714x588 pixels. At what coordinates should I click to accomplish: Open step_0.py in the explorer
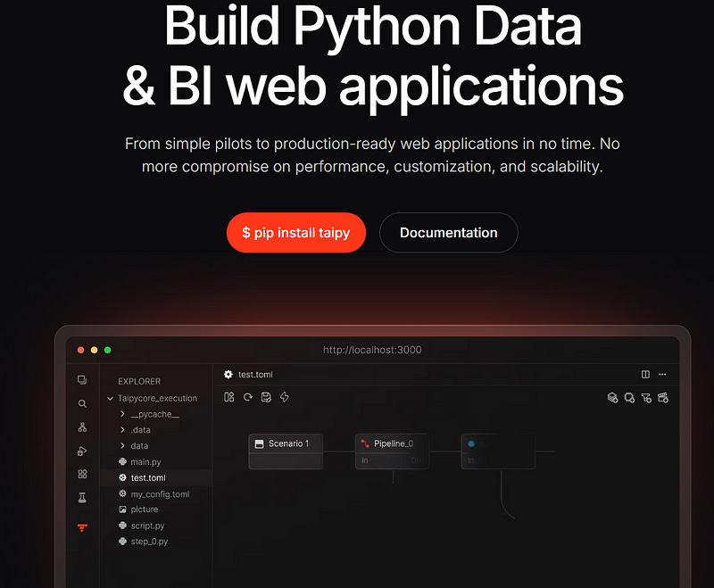[149, 542]
